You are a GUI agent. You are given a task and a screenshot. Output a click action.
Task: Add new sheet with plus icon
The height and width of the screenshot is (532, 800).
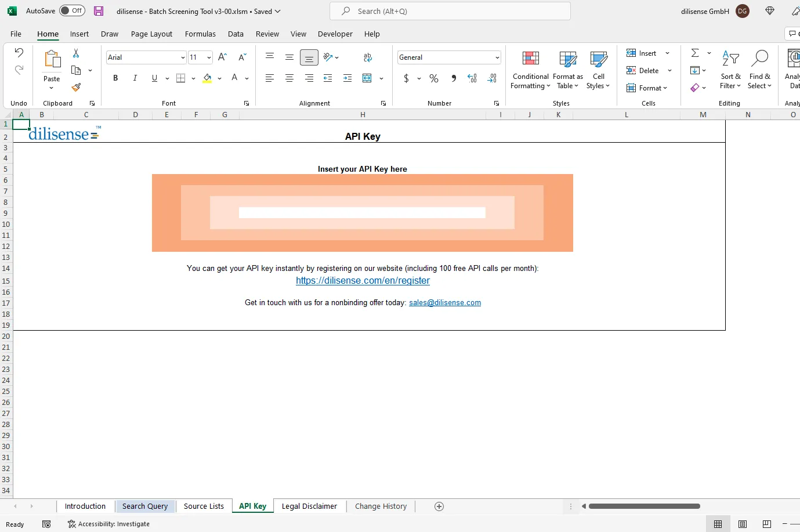439,506
